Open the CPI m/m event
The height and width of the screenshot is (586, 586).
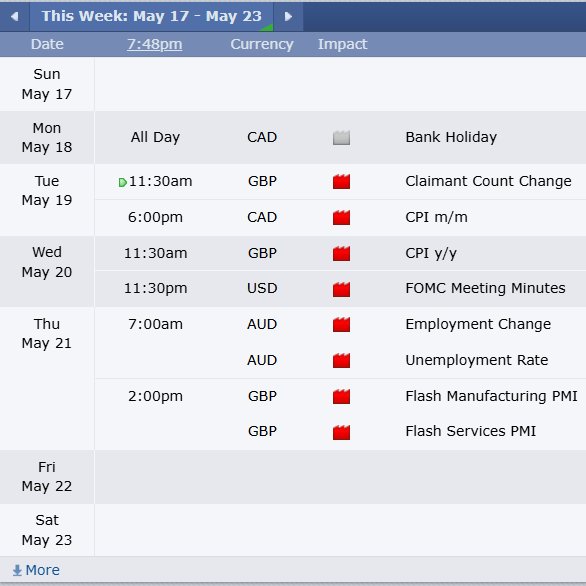click(436, 217)
